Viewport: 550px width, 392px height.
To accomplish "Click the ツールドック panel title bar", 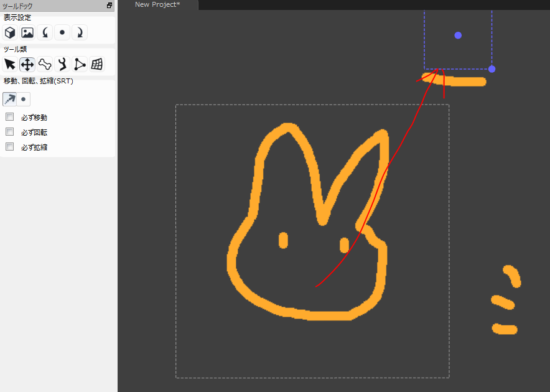I will tap(57, 6).
